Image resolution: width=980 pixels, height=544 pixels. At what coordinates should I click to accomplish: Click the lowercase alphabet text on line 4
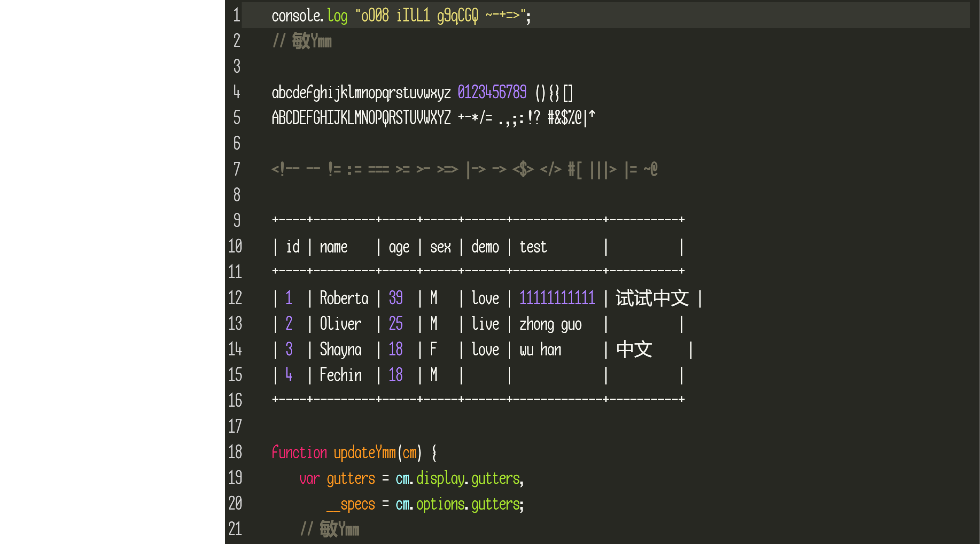click(361, 93)
